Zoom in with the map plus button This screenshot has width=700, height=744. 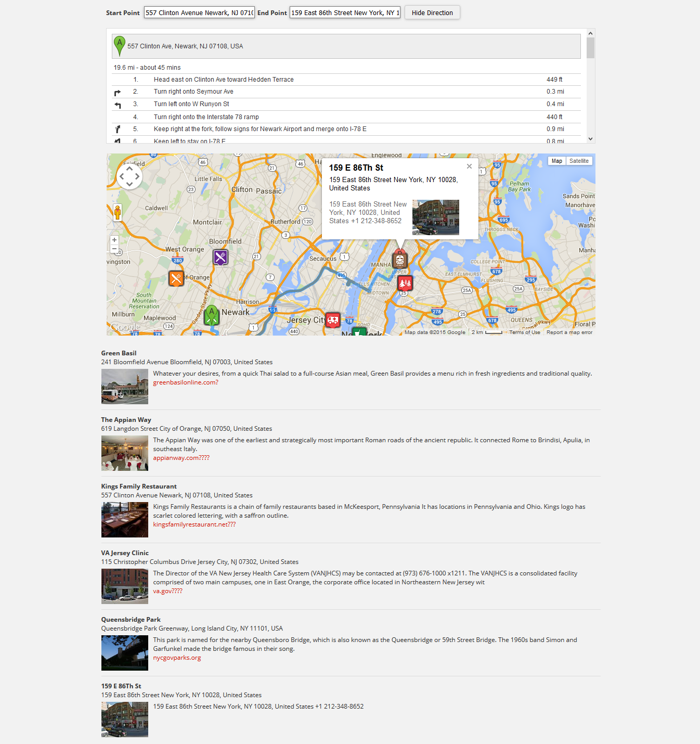114,240
